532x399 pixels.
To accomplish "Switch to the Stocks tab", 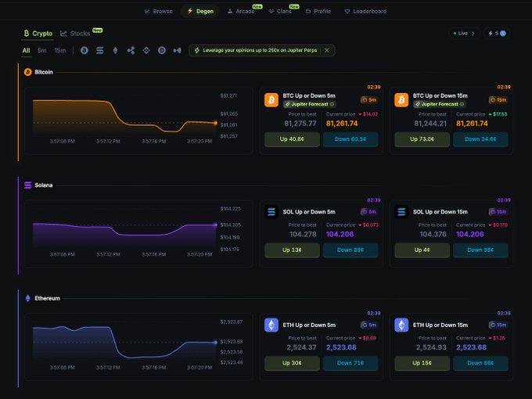I will (75, 33).
